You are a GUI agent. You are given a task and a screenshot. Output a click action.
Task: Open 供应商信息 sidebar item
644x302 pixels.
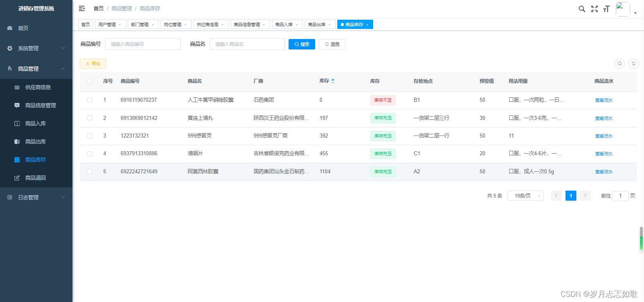click(x=36, y=87)
